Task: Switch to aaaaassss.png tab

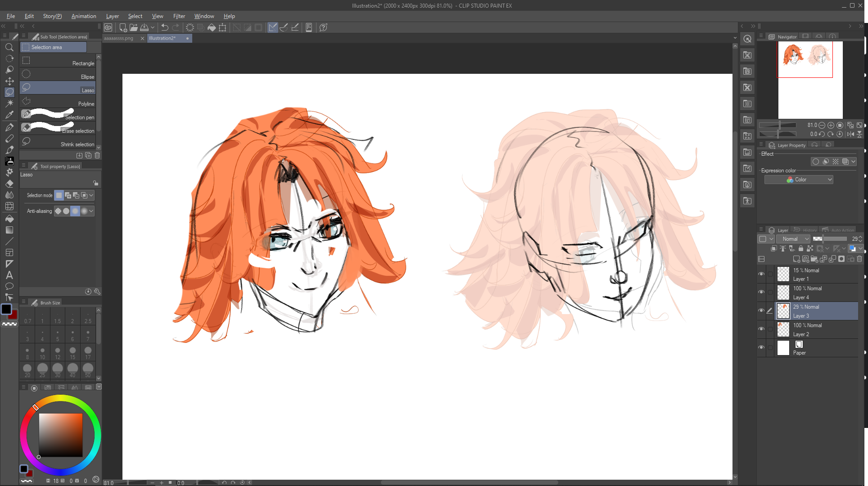Action: point(119,38)
